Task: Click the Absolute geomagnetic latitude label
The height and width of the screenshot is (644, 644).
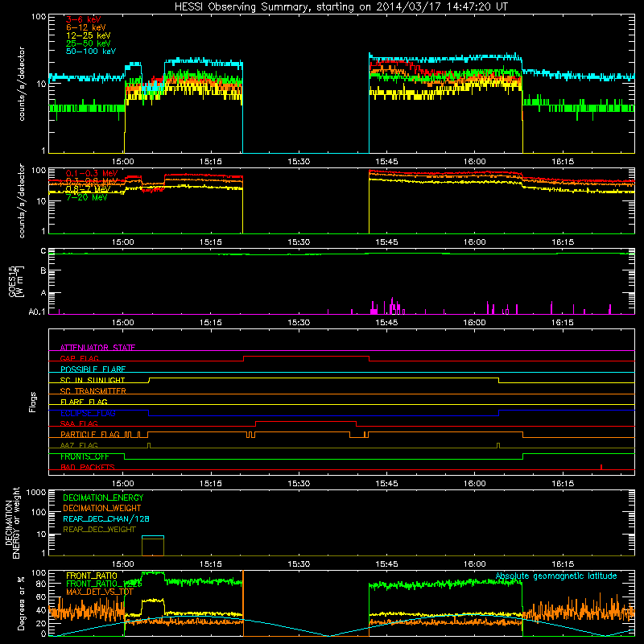Action: [556, 576]
